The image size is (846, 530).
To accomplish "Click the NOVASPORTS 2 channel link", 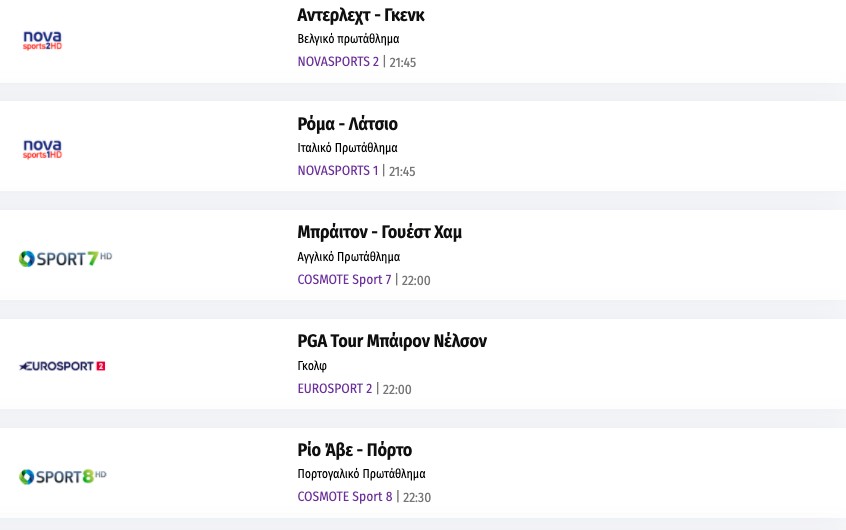I will coord(338,62).
